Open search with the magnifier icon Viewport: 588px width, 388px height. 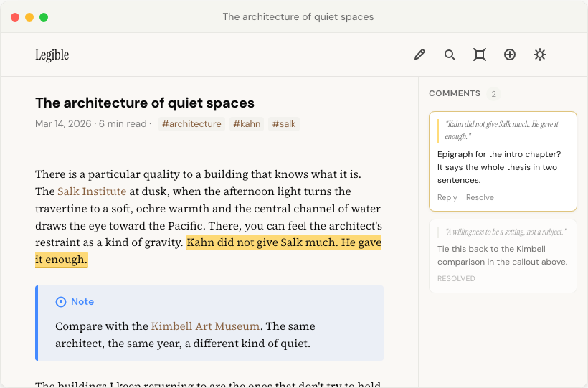point(450,55)
